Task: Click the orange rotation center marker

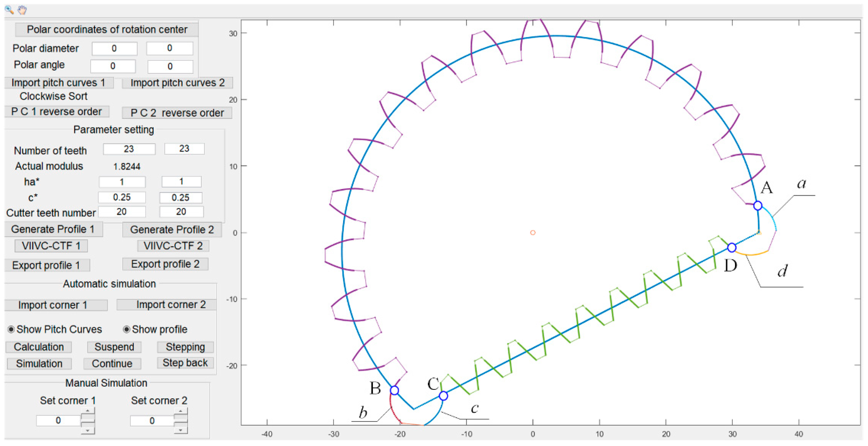Action: [x=533, y=233]
